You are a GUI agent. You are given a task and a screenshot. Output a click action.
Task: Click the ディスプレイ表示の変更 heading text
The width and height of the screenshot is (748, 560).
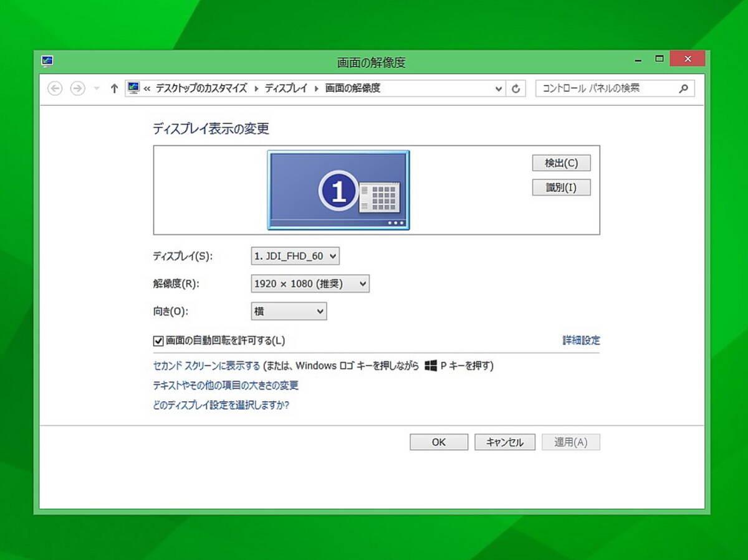pyautogui.click(x=211, y=129)
